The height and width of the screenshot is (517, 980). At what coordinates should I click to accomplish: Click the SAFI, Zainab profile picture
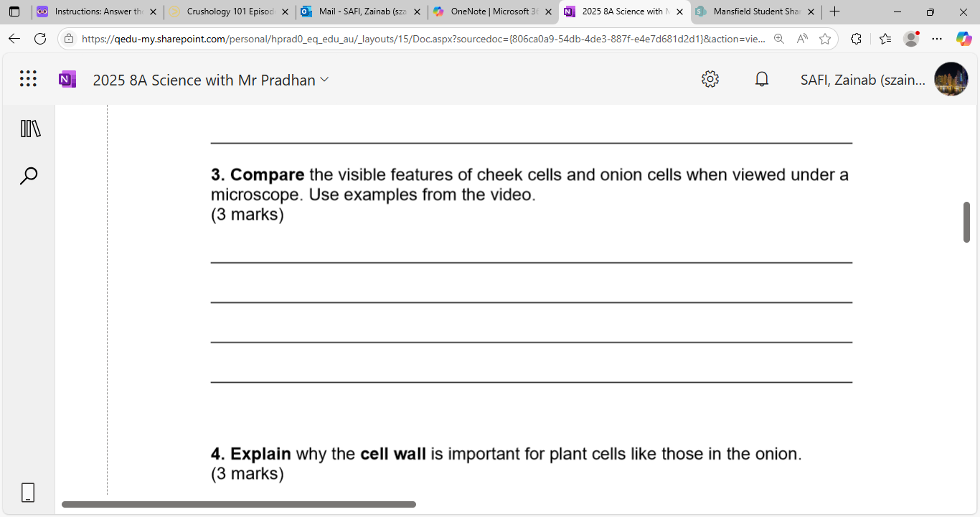(x=951, y=79)
